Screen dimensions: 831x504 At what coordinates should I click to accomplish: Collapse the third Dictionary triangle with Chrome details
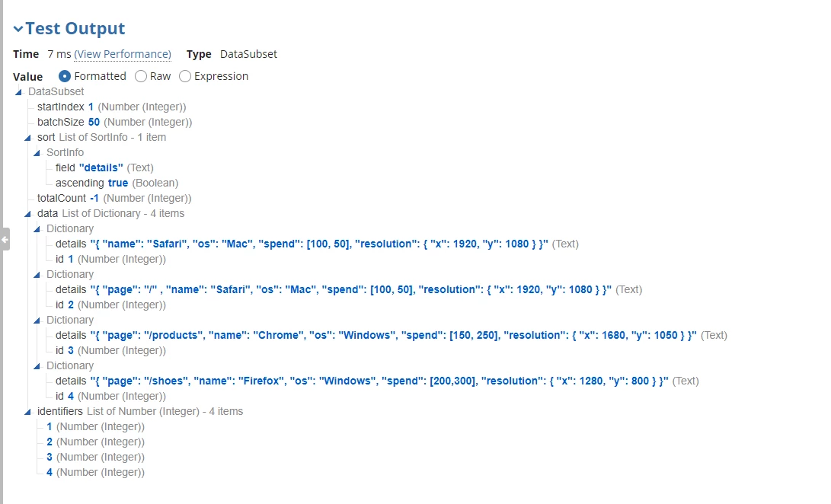click(x=37, y=321)
